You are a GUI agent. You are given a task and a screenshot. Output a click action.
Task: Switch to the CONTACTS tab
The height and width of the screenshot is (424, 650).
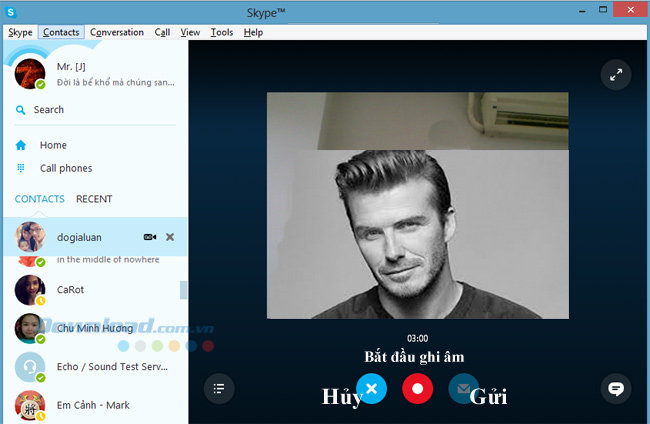click(39, 199)
